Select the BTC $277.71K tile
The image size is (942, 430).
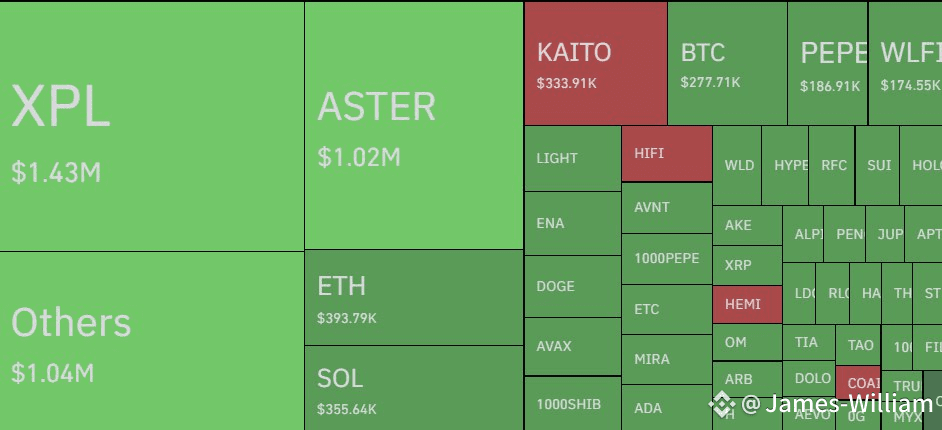[728, 63]
